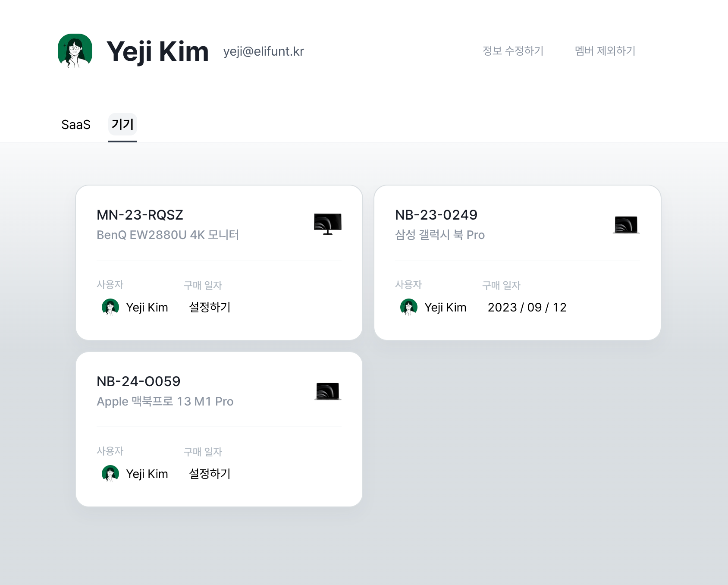Open the NB-23-0249 device title
728x585 pixels.
tap(436, 215)
